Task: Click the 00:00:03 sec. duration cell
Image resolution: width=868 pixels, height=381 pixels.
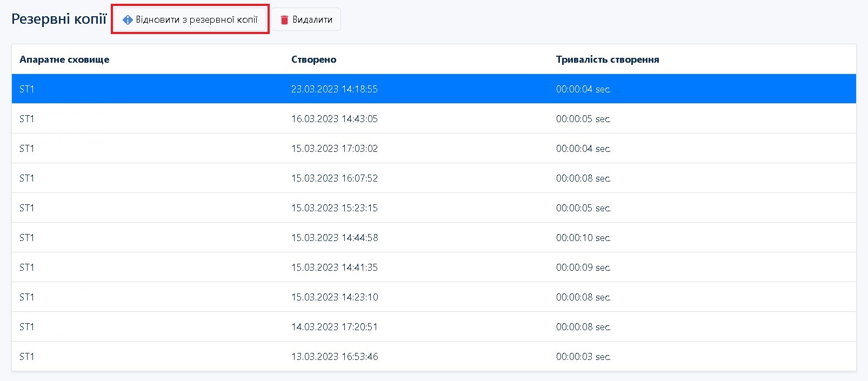Action: [x=583, y=357]
